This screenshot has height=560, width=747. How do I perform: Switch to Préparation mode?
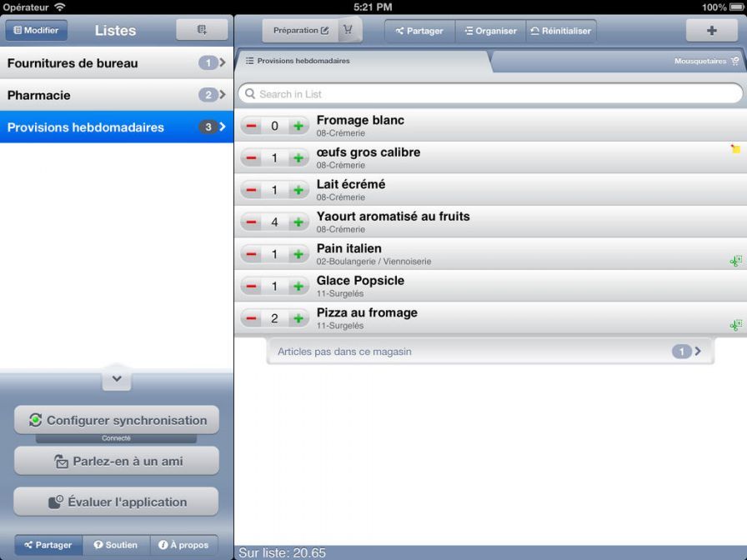(300, 31)
